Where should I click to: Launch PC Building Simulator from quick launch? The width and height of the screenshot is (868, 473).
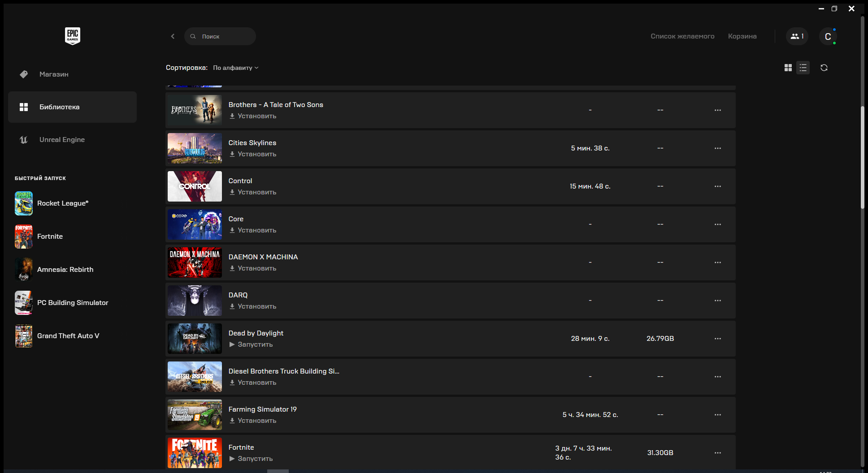61,303
